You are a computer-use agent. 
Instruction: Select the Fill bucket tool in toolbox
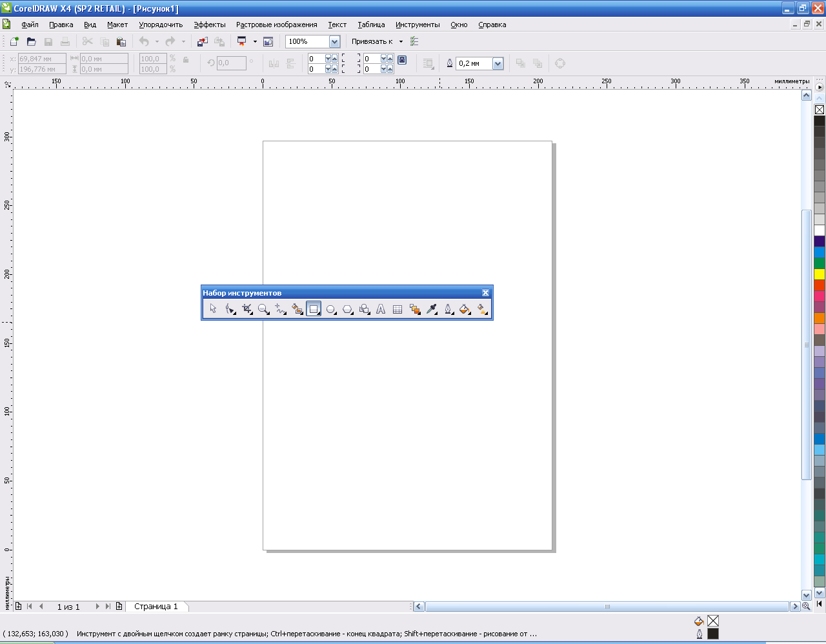tap(465, 309)
